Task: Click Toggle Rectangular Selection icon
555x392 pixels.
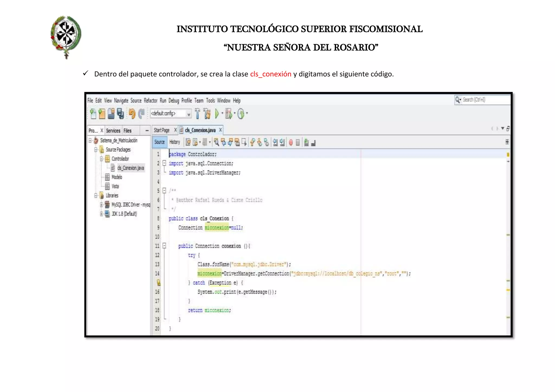Action: pyautogui.click(x=244, y=142)
